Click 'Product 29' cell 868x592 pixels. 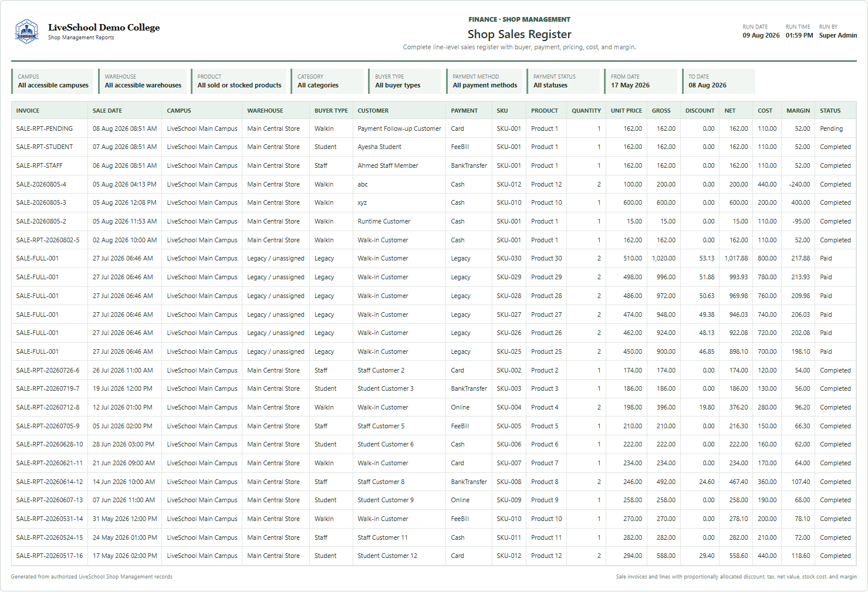coord(546,277)
